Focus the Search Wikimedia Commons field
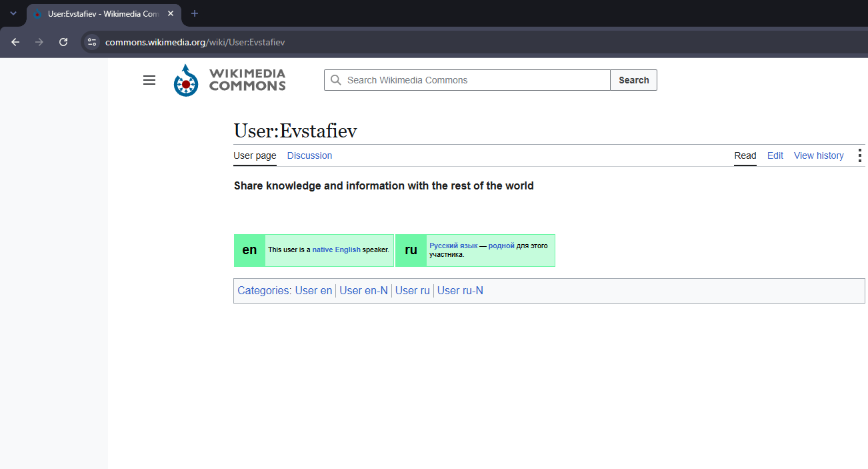This screenshot has height=469, width=868. pyautogui.click(x=467, y=80)
